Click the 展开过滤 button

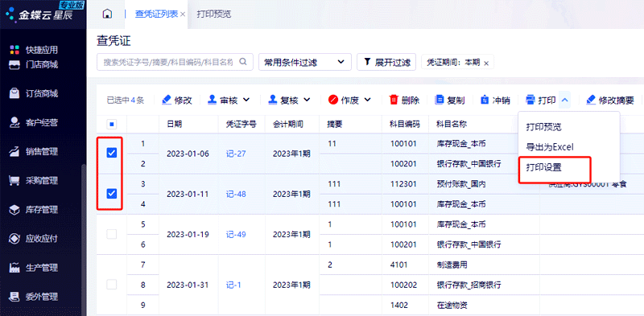(386, 62)
